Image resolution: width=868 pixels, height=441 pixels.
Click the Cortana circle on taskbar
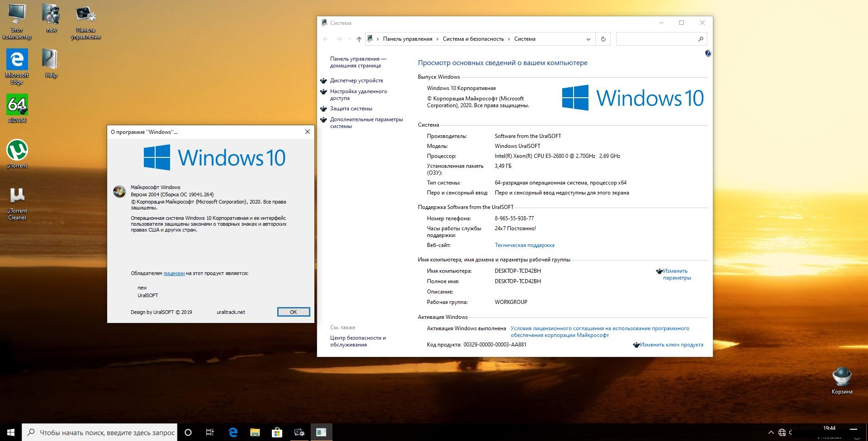point(188,432)
